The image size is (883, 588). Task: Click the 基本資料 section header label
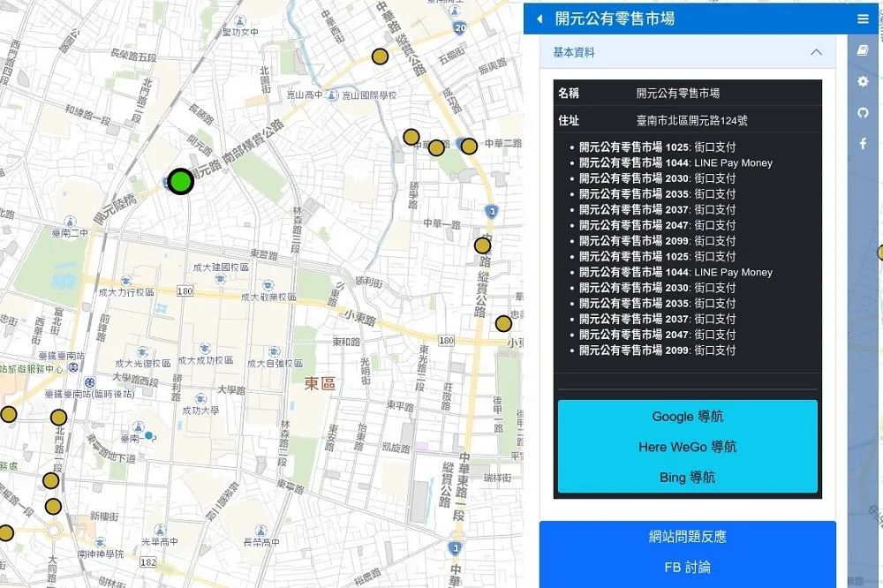574,52
